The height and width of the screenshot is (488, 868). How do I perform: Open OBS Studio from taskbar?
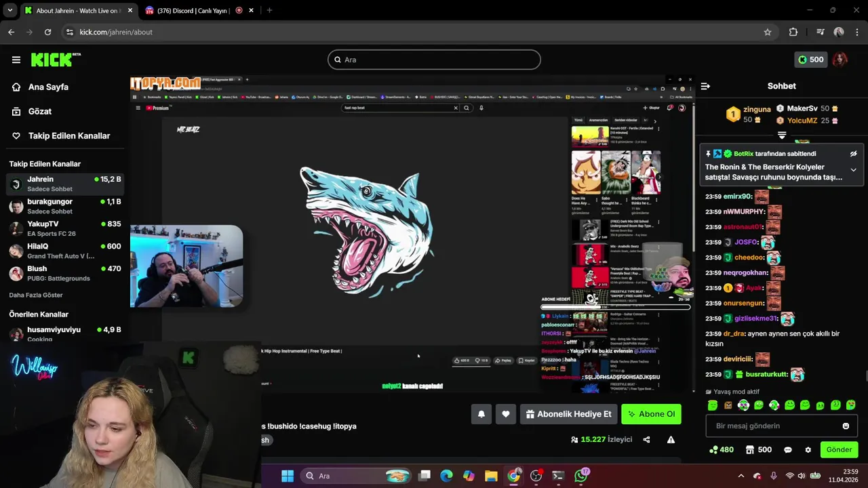pyautogui.click(x=536, y=476)
